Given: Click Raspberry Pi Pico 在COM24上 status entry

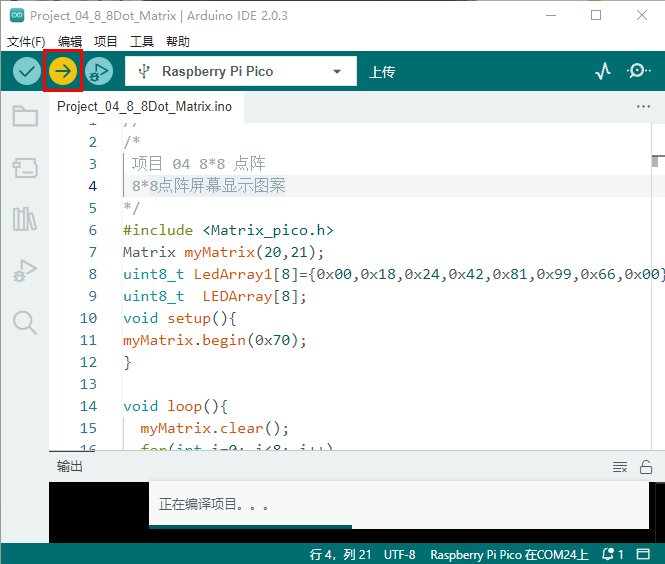Looking at the screenshot, I should [x=509, y=554].
